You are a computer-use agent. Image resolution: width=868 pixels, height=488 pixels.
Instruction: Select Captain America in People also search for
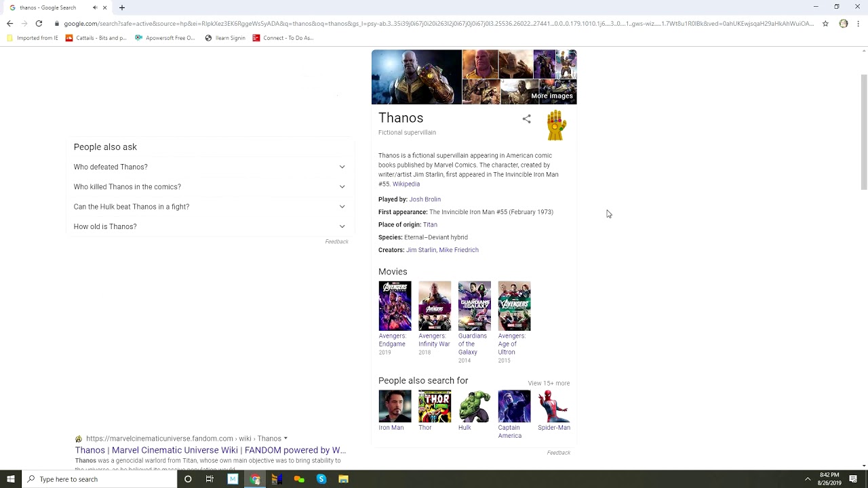pos(514,415)
